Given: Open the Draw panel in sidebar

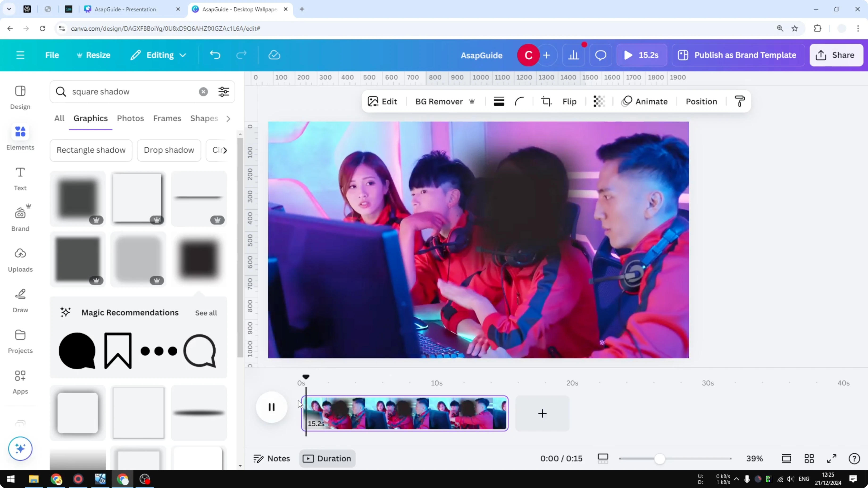Looking at the screenshot, I should pos(20,300).
